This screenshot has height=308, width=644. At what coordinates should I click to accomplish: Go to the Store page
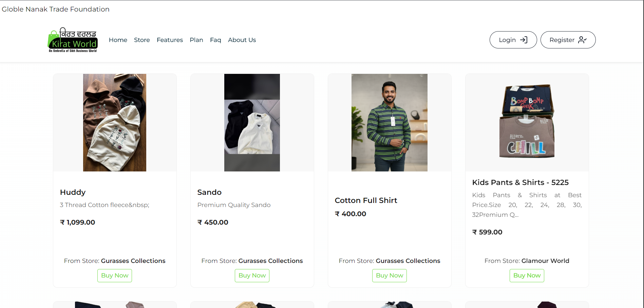[x=142, y=40]
